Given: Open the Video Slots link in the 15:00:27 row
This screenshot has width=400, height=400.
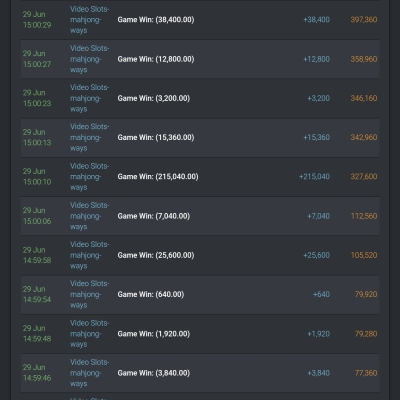Looking at the screenshot, I should tap(89, 59).
